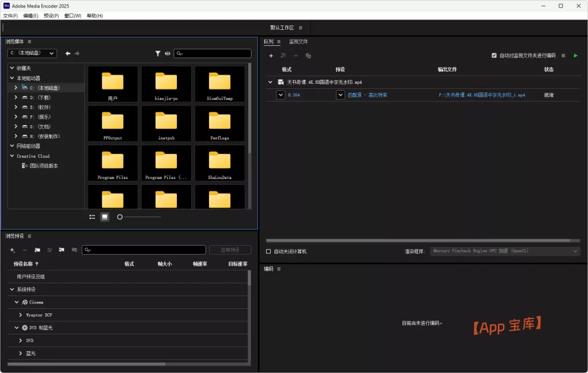Switch media browser to thumbnail view
Screen dimensions: 588x373
(x=105, y=217)
